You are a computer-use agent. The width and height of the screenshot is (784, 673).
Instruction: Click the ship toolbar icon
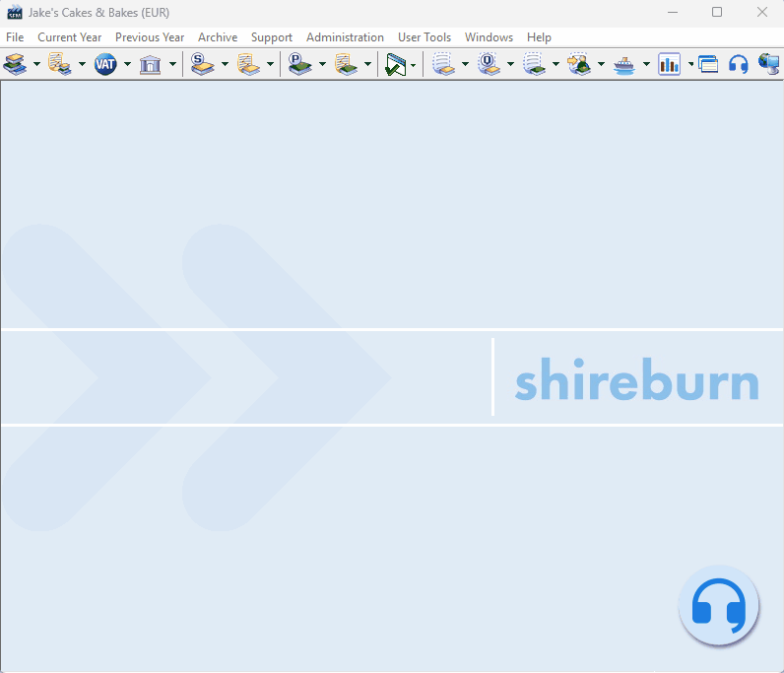coord(624,64)
